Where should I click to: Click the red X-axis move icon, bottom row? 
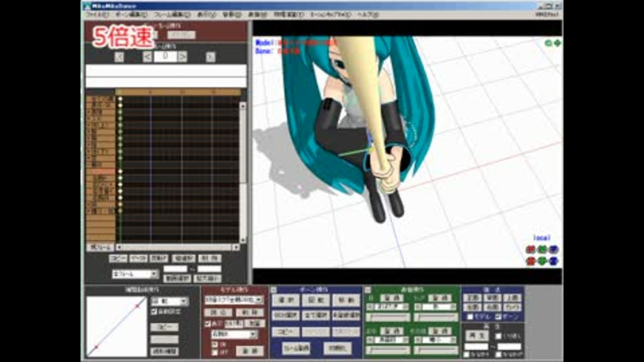(531, 261)
